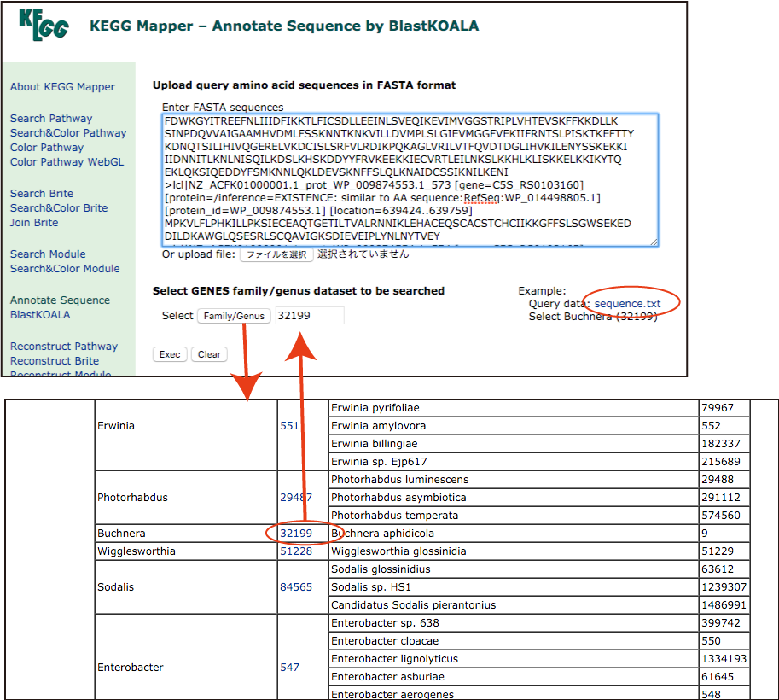Select Erwinia genus ID 551
779x700 pixels.
289,426
